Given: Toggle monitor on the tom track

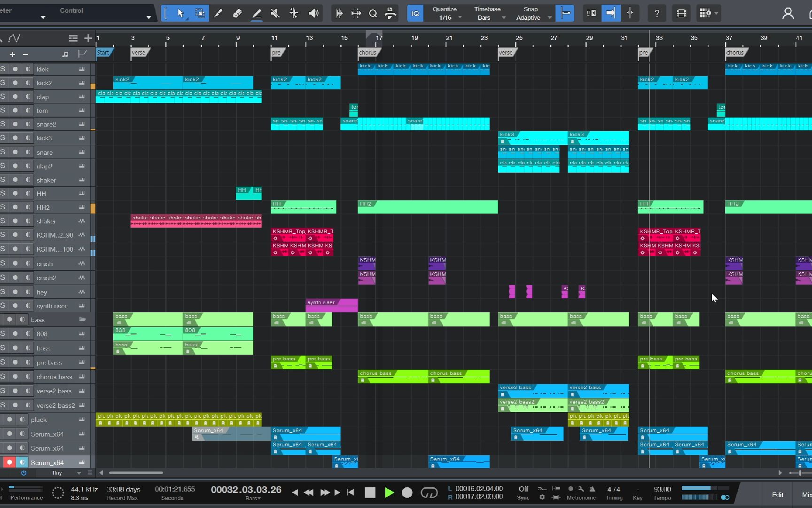Looking at the screenshot, I should pos(28,111).
